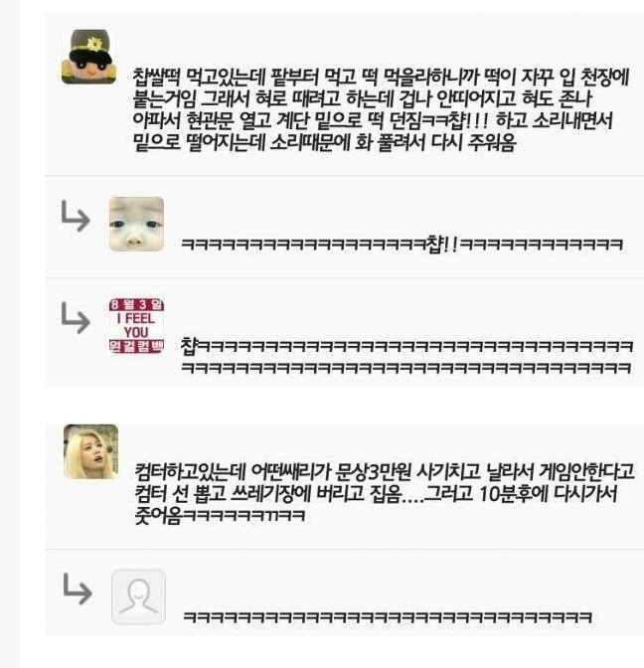Screen dimensions: 644x668
Task: Click the 8월 3일 banner in avatar
Action: (136, 304)
